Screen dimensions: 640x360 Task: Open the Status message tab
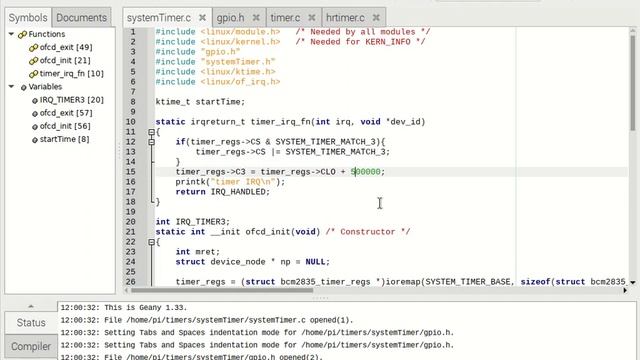tap(31, 322)
